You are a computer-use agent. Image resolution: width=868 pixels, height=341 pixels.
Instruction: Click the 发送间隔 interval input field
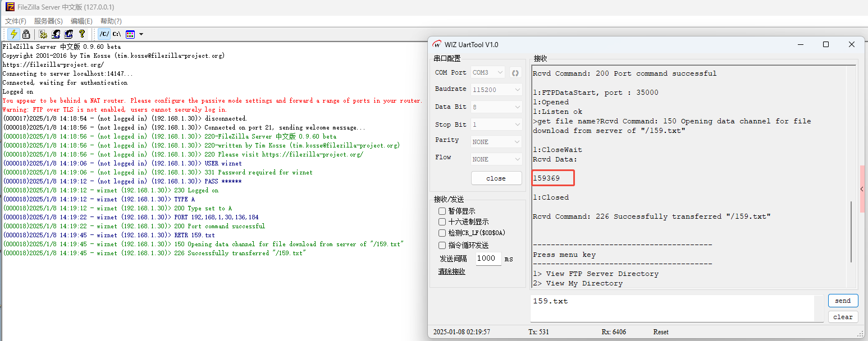(488, 259)
